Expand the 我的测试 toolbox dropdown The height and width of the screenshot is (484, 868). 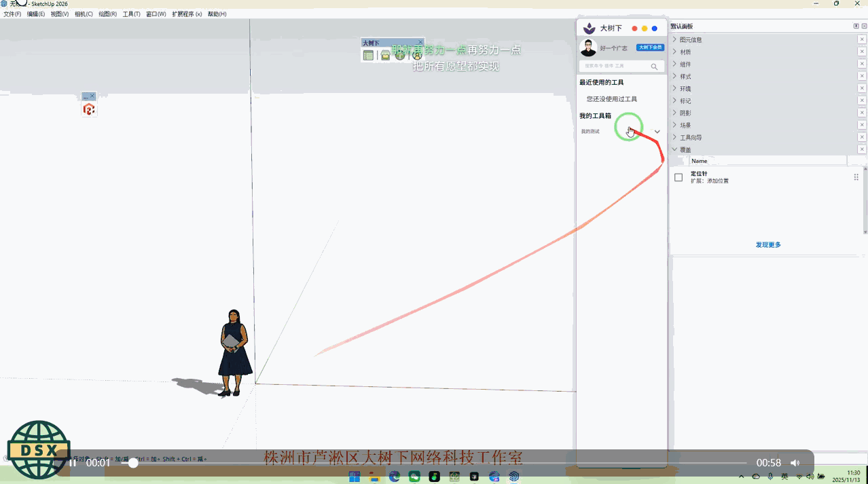point(657,132)
